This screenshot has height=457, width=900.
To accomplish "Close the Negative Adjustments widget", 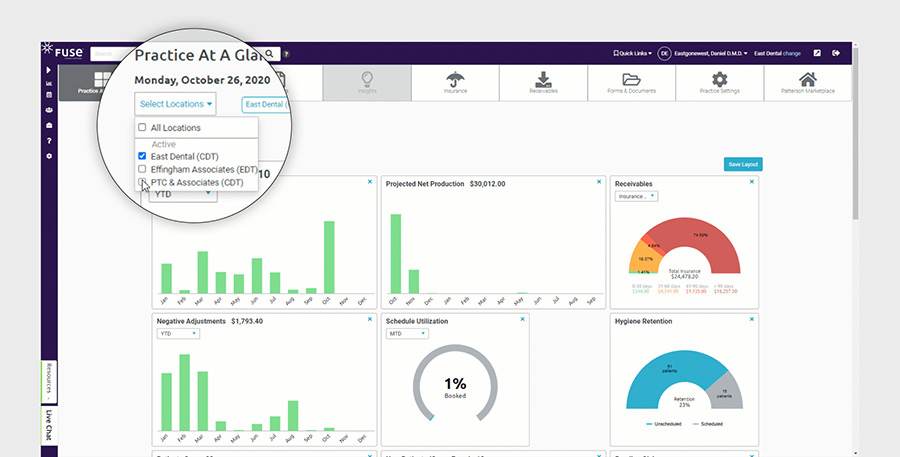I will [x=370, y=319].
